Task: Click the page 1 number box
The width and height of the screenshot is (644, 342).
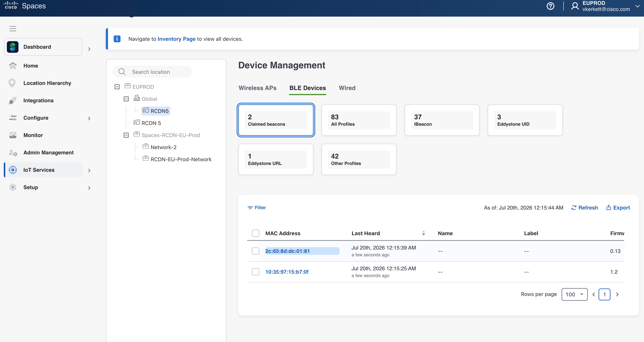Action: 605,295
